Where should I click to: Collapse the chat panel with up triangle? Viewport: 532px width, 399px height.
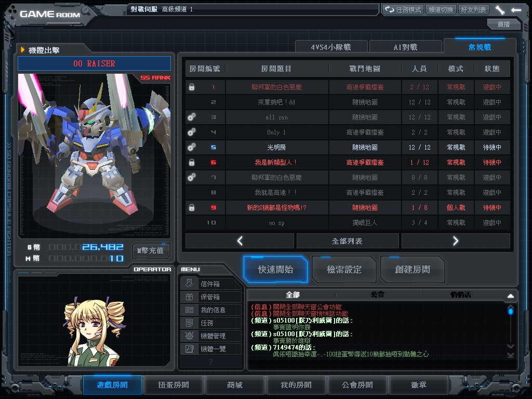[x=510, y=296]
